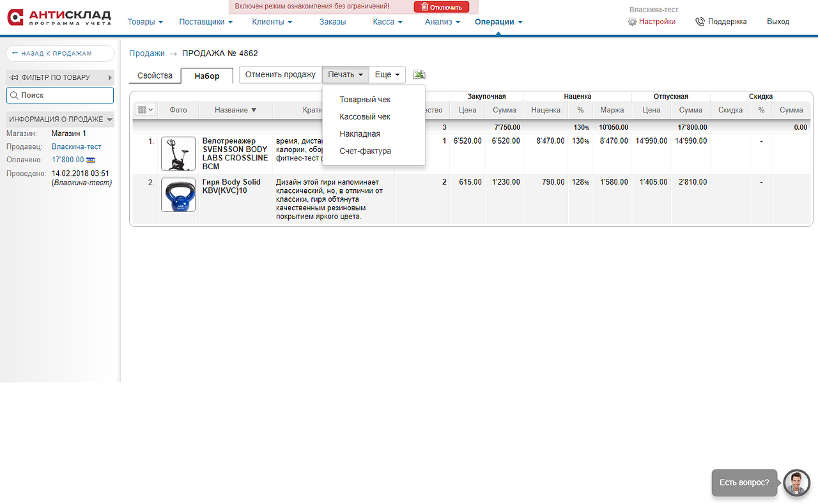Viewport: 818px width, 504px height.
Task: Select Товарный чек from print menu
Action: click(x=365, y=100)
